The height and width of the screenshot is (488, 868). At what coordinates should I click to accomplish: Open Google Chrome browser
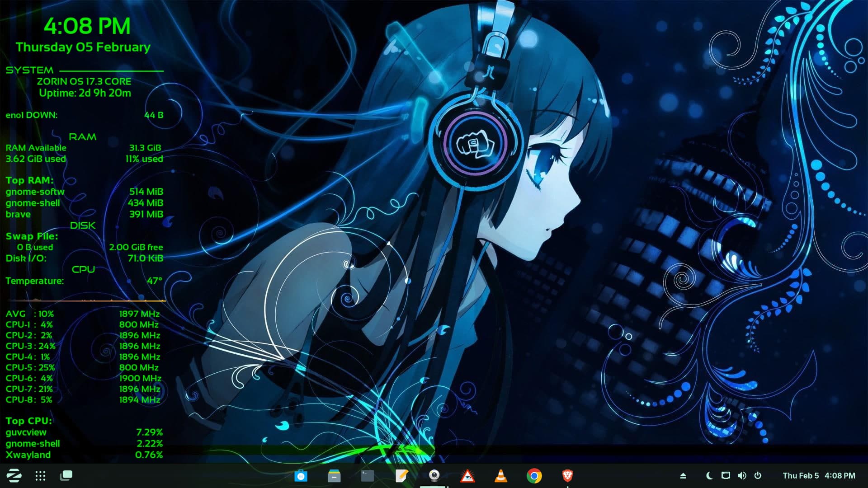(534, 476)
